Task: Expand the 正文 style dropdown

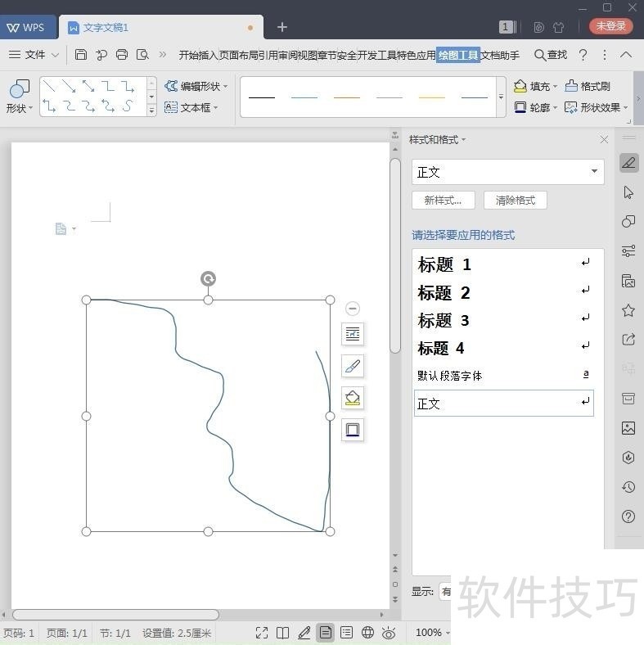Action: point(594,172)
